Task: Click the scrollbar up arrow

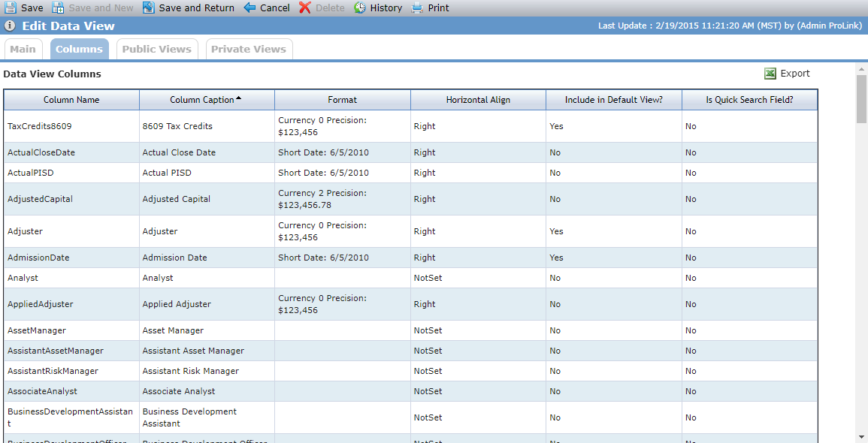Action: [861, 68]
